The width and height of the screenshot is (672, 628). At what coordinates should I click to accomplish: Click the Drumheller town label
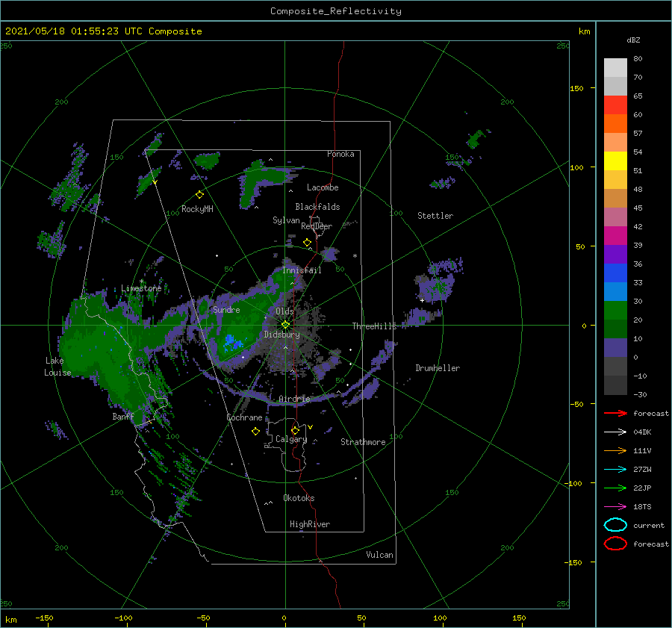(438, 368)
